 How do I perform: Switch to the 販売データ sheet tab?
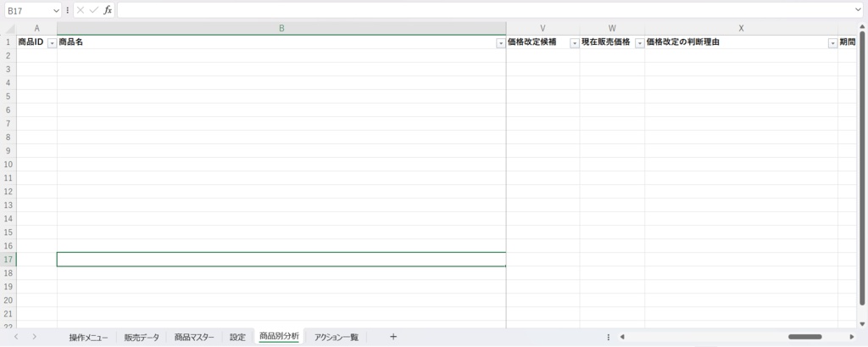point(142,337)
